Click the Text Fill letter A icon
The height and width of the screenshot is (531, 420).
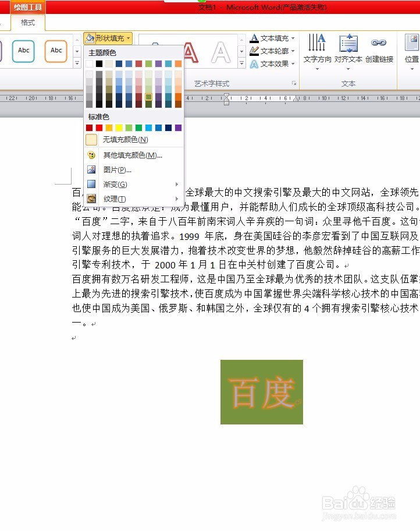[254, 38]
